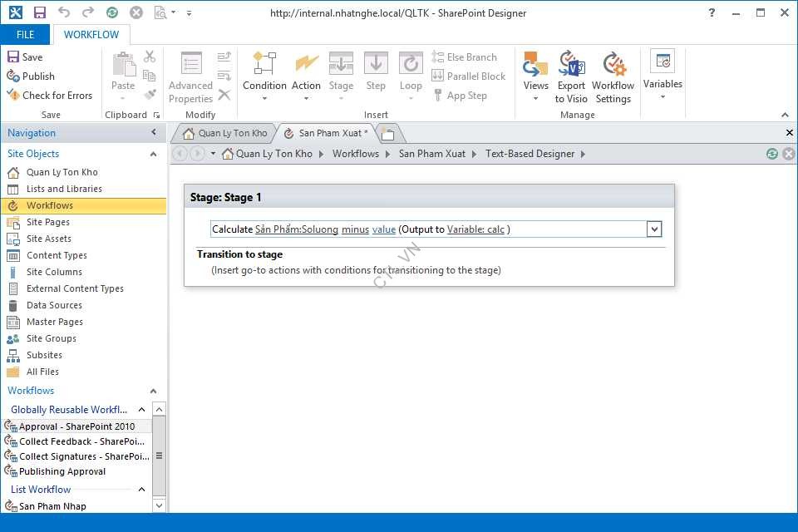This screenshot has height=532, width=798.
Task: Open the FILE tab
Action: point(25,35)
